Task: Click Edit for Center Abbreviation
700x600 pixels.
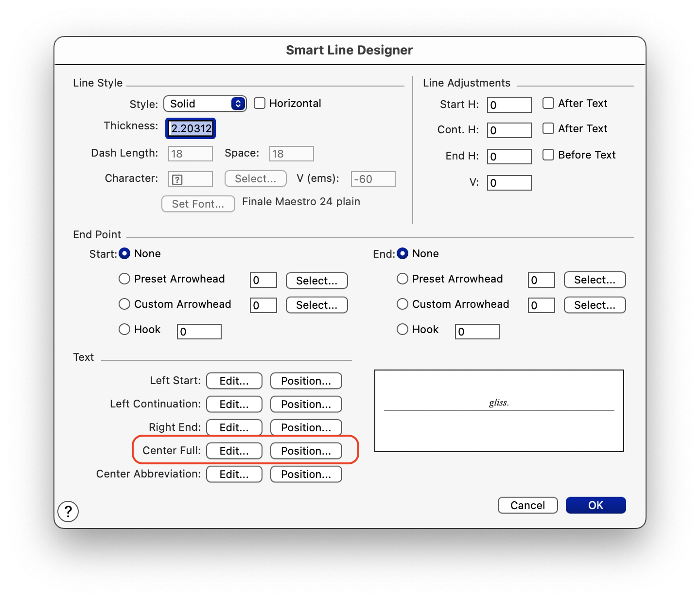Action: (x=234, y=474)
